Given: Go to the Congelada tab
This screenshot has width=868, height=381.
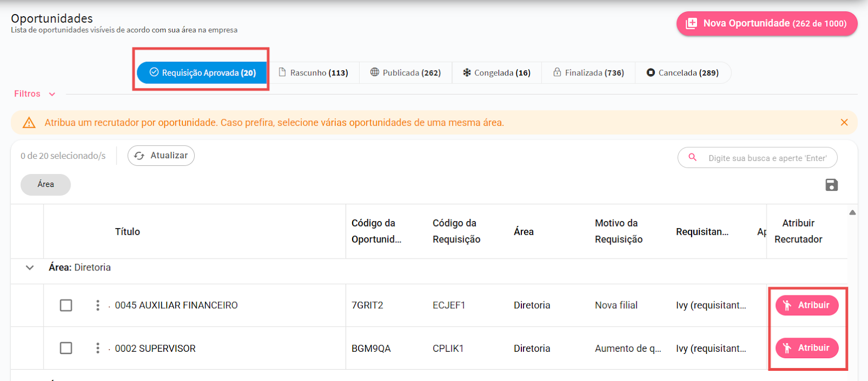Looking at the screenshot, I should (496, 73).
